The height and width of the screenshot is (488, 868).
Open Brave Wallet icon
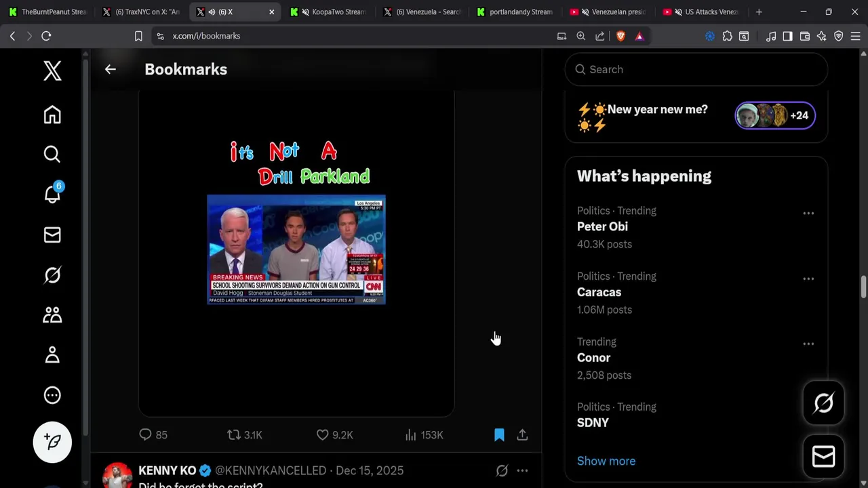click(x=805, y=36)
